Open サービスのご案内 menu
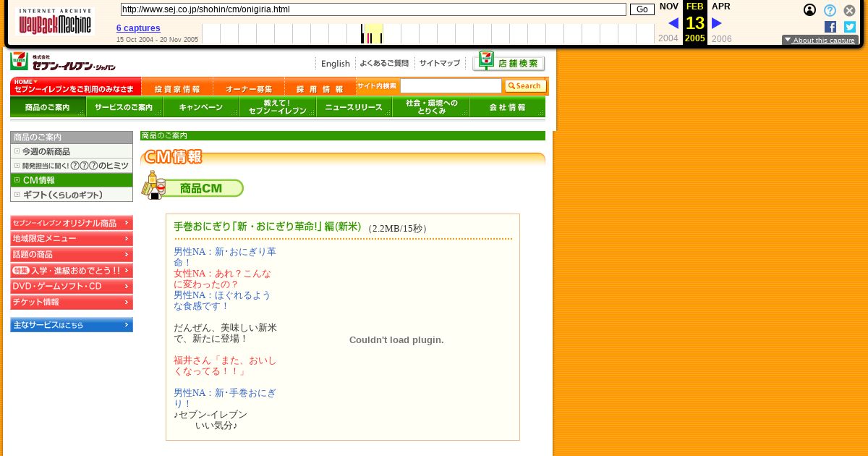Viewport: 868px width, 456px height. click(x=124, y=107)
